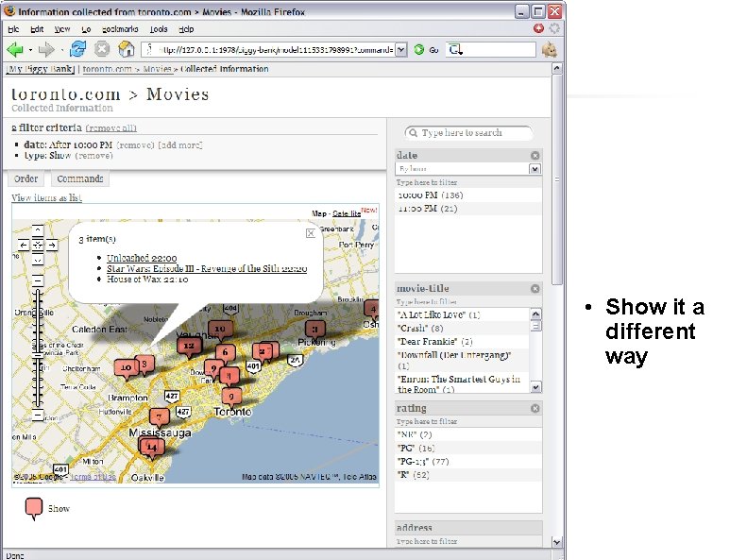This screenshot has width=747, height=560.
Task: Remove the date facet panel
Action: [535, 155]
